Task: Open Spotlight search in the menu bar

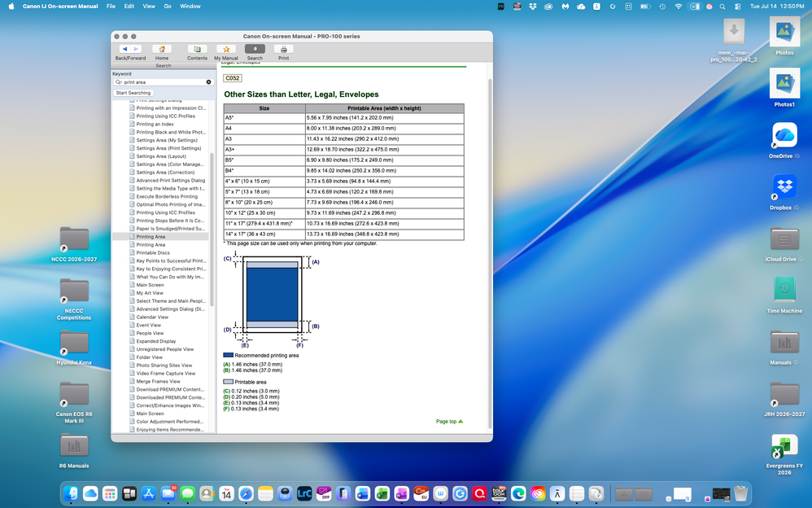Action: [x=723, y=7]
